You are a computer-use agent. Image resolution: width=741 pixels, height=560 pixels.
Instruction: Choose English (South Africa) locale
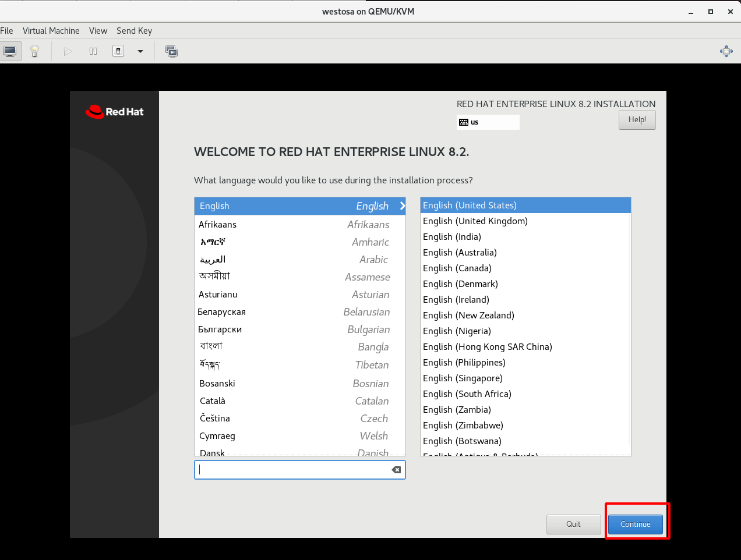[525, 394]
